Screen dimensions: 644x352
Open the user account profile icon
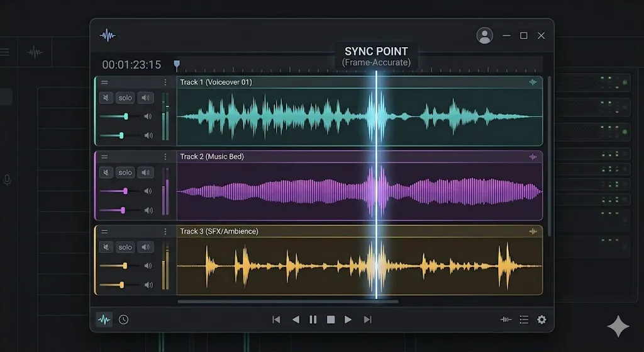pyautogui.click(x=485, y=36)
